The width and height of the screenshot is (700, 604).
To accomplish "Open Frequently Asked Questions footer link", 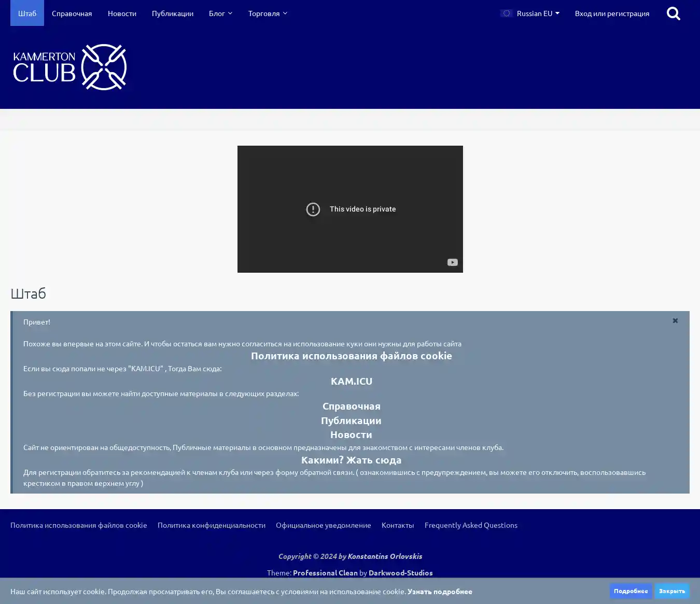I will tap(471, 525).
